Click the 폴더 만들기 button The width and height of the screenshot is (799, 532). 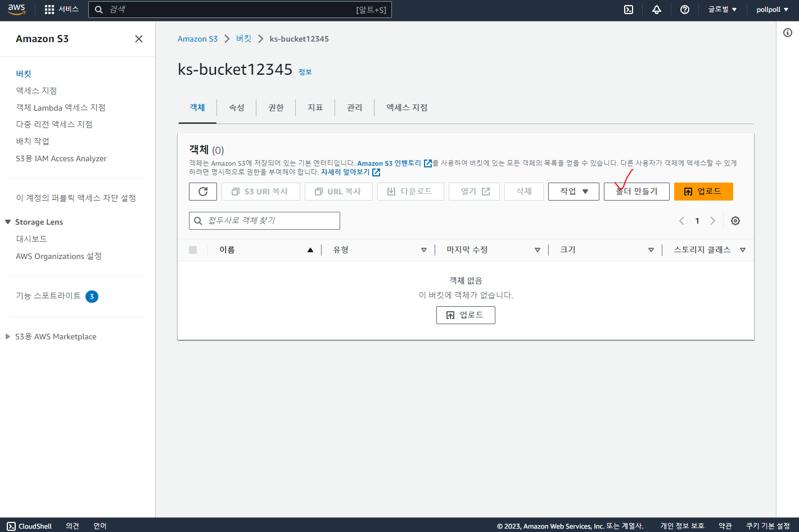click(637, 192)
